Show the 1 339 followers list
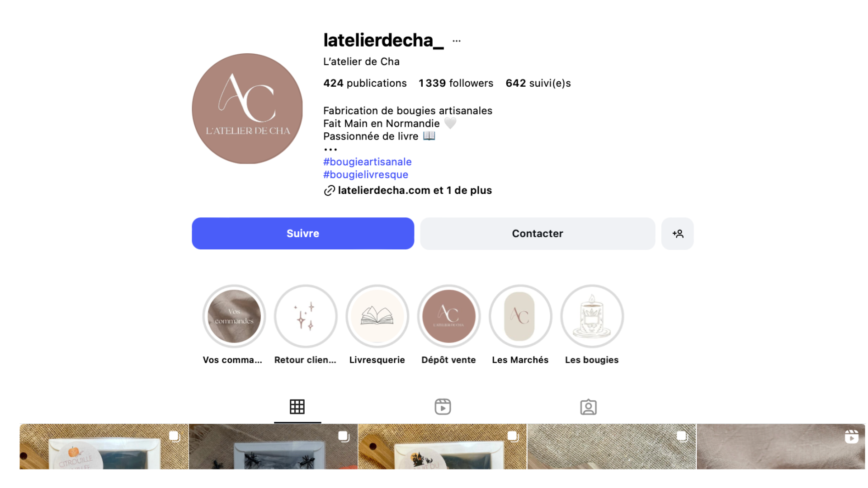 click(456, 83)
